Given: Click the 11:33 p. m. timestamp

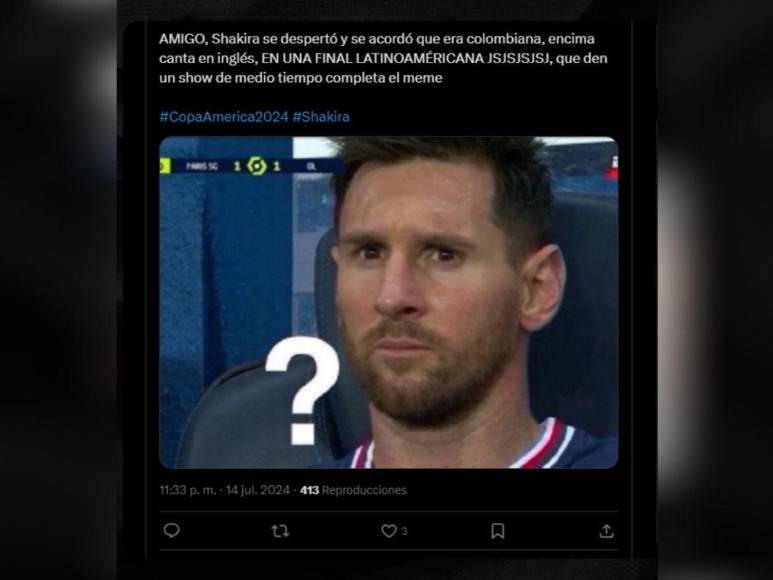Looking at the screenshot, I should click(x=188, y=490).
